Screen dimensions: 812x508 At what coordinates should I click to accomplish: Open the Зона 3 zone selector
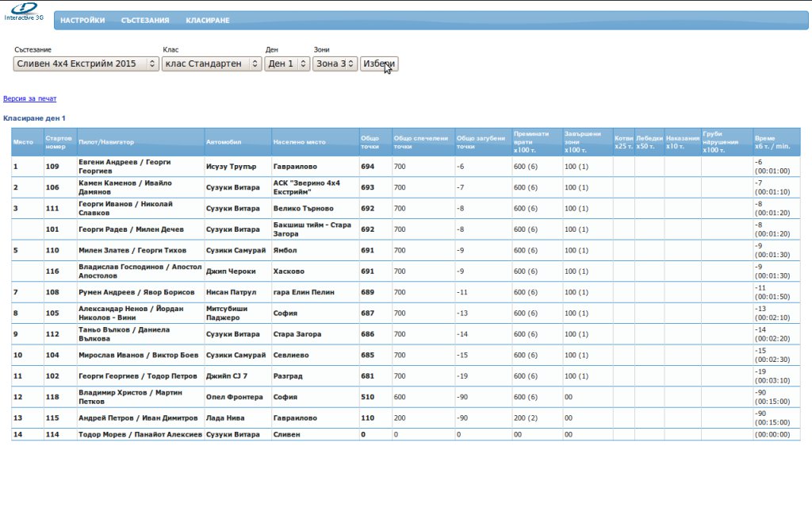pyautogui.click(x=335, y=63)
